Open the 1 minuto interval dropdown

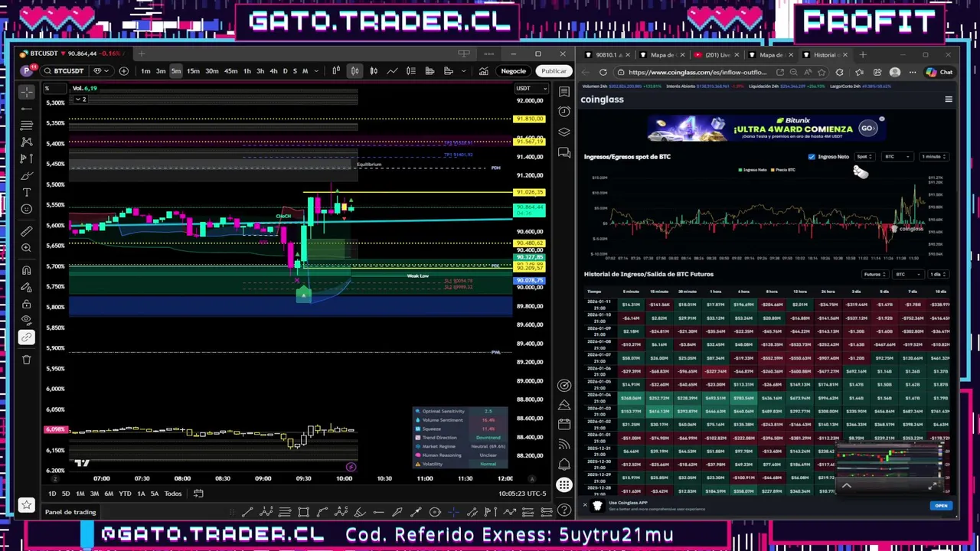pos(933,157)
